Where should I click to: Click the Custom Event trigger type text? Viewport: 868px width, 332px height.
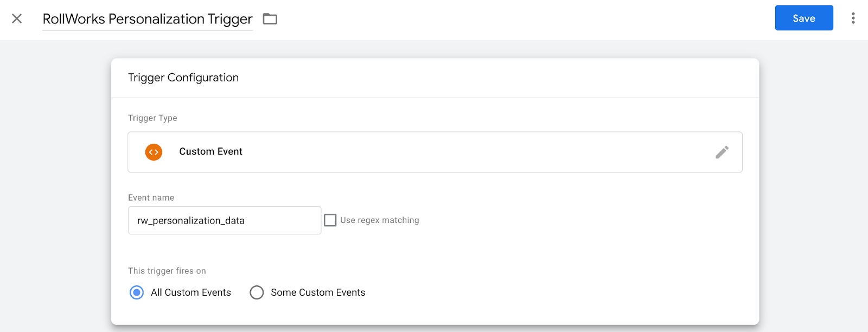click(210, 152)
